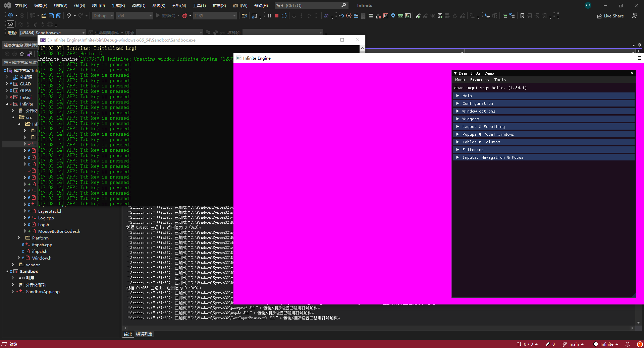Select SandboxApp.cpp in Solution Explorer
The image size is (644, 348).
tap(43, 291)
